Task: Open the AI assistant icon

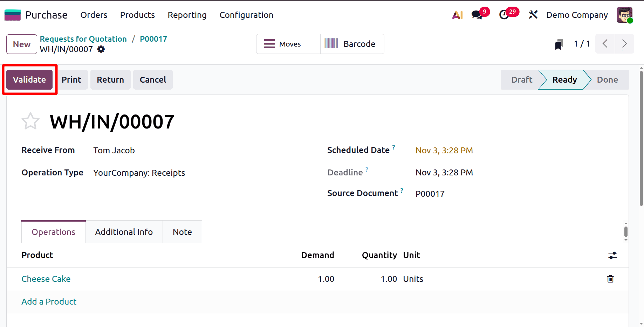Action: pos(457,15)
